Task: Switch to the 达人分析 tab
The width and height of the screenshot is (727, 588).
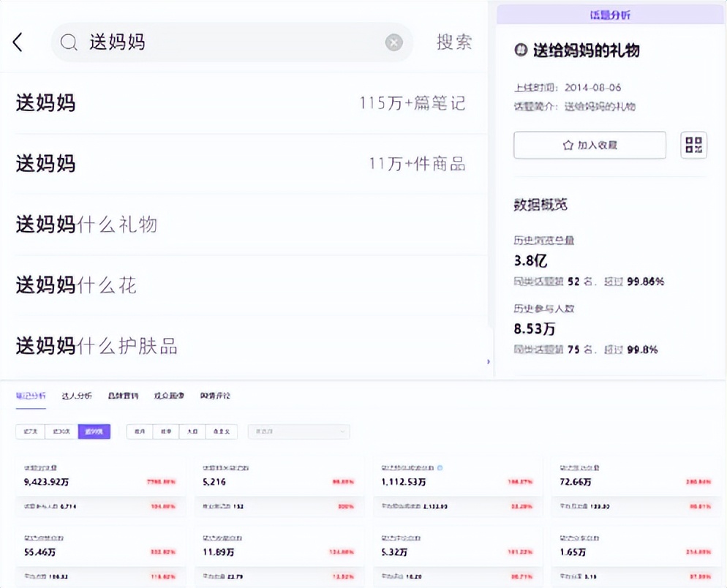Action: coord(77,394)
